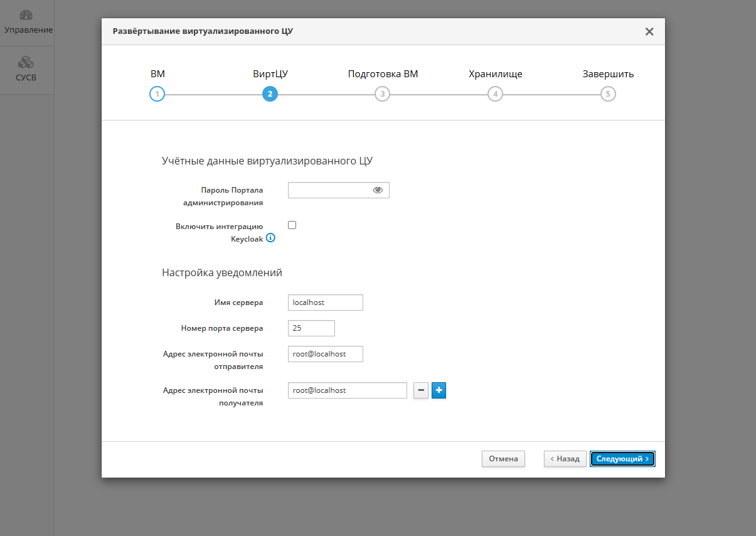Select wizard step 2 ВиртЦУ
This screenshot has width=756, height=536.
coord(270,94)
